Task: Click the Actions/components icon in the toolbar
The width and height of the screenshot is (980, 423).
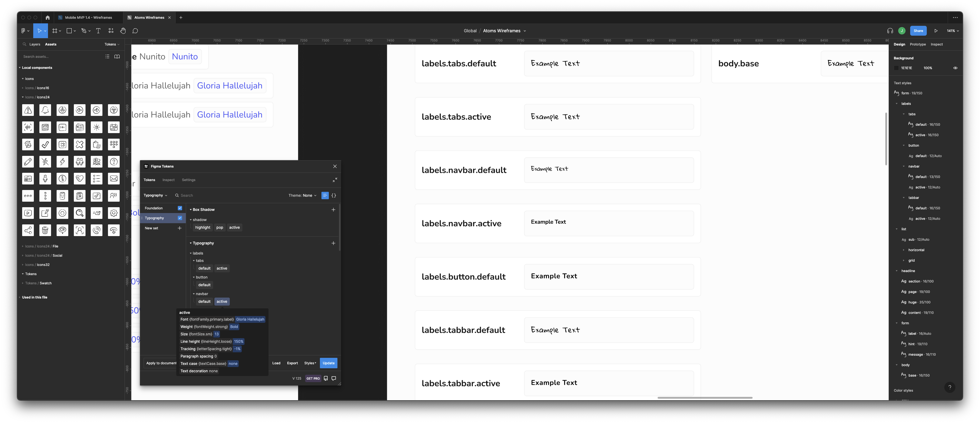Action: pyautogui.click(x=111, y=31)
